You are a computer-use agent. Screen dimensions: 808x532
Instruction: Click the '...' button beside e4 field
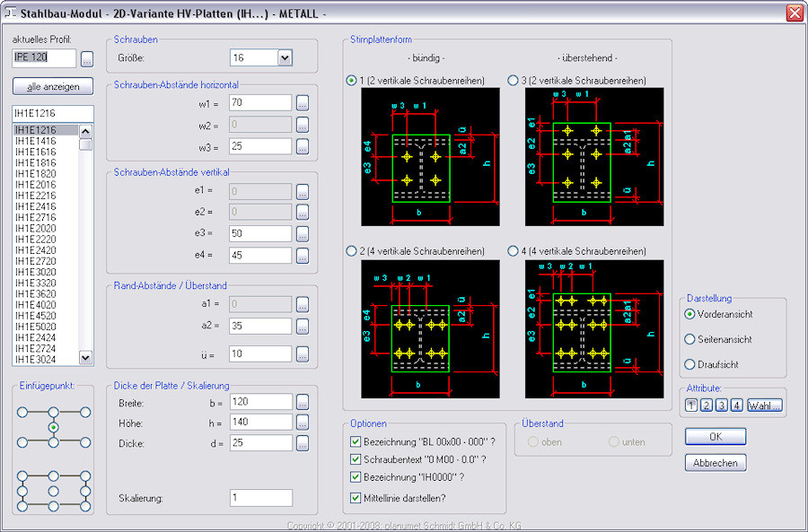(303, 256)
